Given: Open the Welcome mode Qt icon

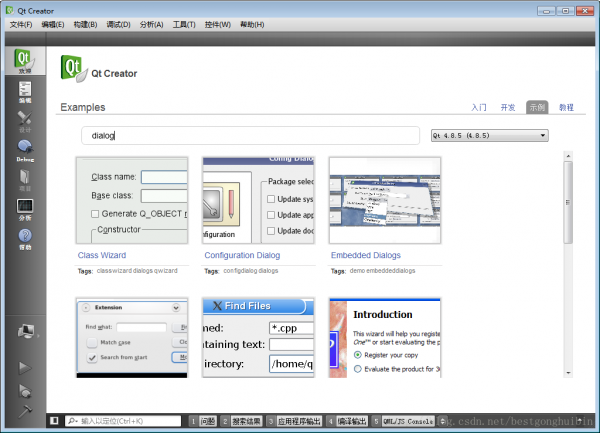Looking at the screenshot, I should [x=25, y=61].
